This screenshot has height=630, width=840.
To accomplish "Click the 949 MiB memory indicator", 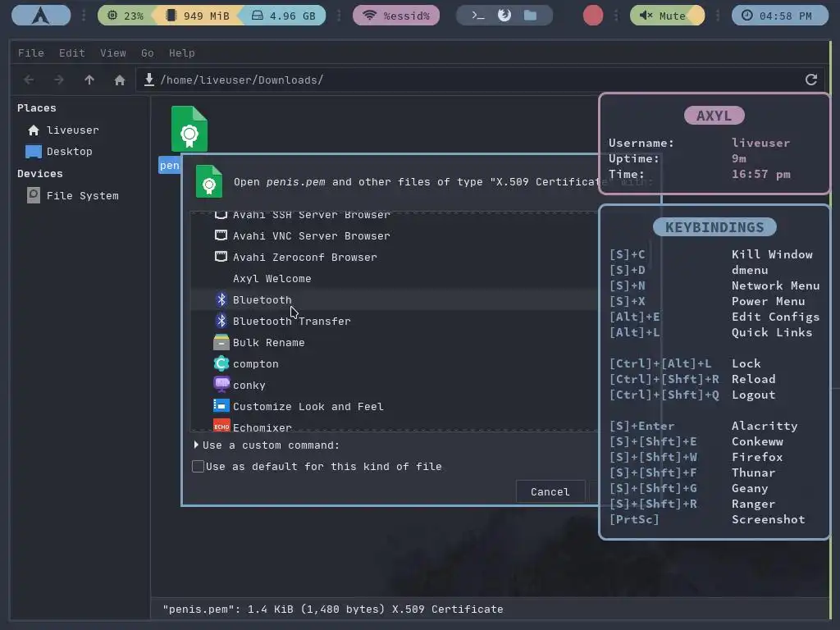I will pyautogui.click(x=199, y=16).
